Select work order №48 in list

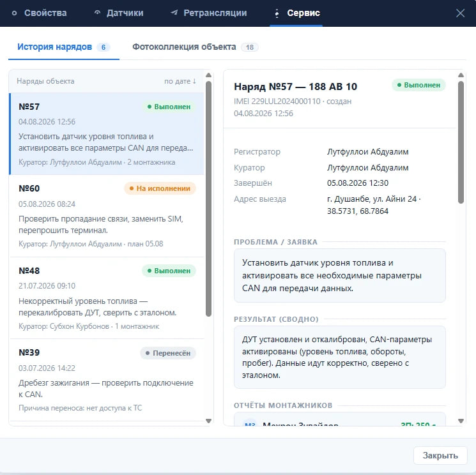click(107, 298)
